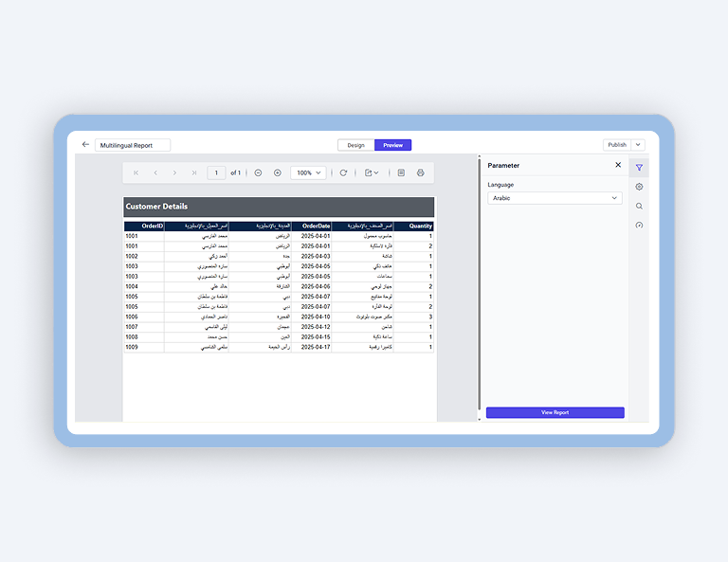
Task: Open the 100% zoom level dropdown
Action: click(x=308, y=172)
